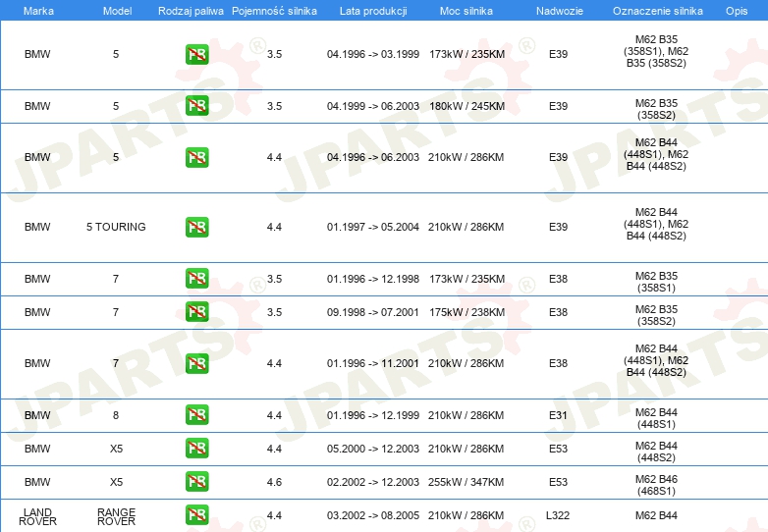Select the RANGE ROVER model cell
Screen dimensions: 768x532
coord(116,517)
